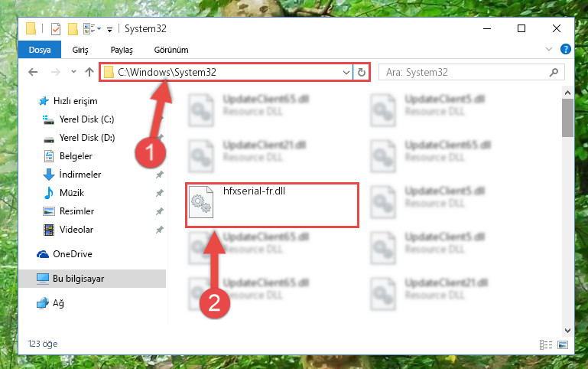Switch to details list view icon
The width and height of the screenshot is (588, 369).
(546, 345)
